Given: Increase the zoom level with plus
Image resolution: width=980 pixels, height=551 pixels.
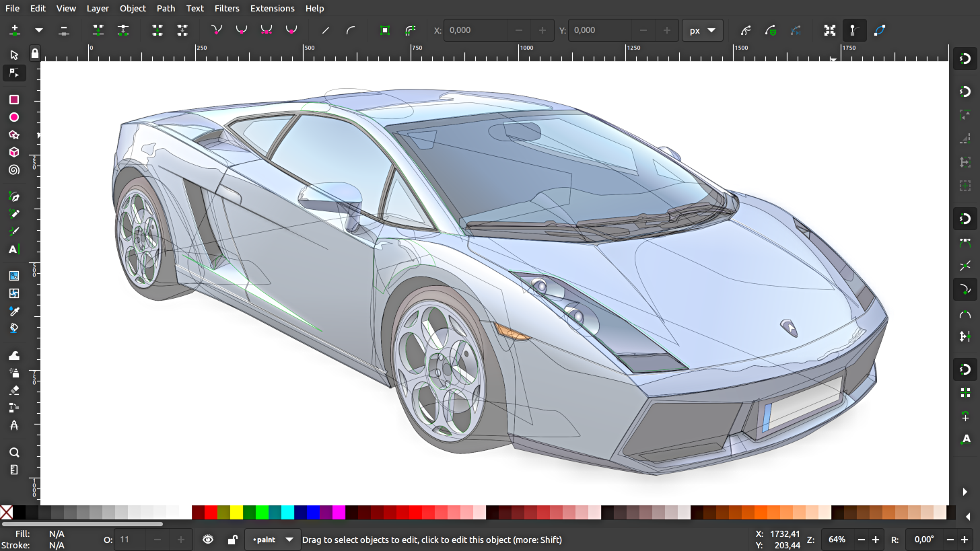Looking at the screenshot, I should point(876,540).
